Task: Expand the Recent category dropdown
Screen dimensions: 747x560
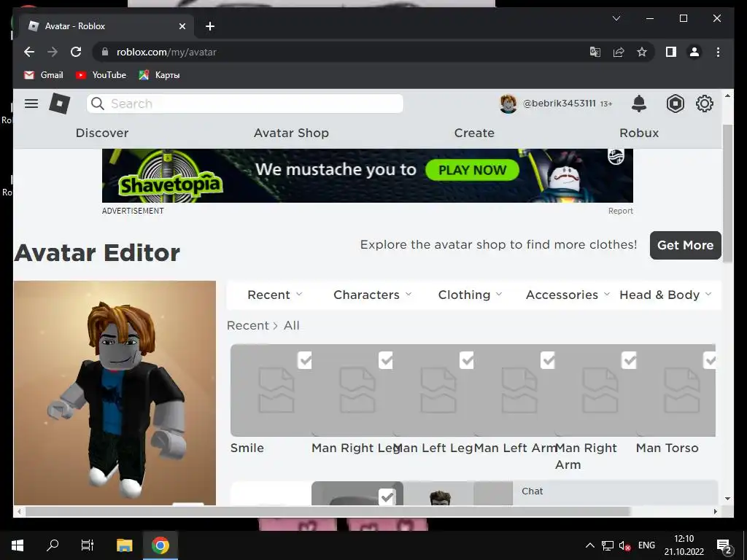Action: (x=275, y=295)
